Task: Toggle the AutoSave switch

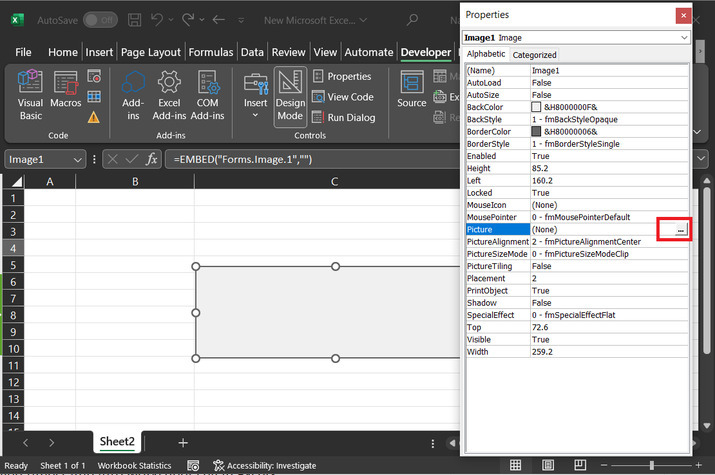Action: [98, 19]
